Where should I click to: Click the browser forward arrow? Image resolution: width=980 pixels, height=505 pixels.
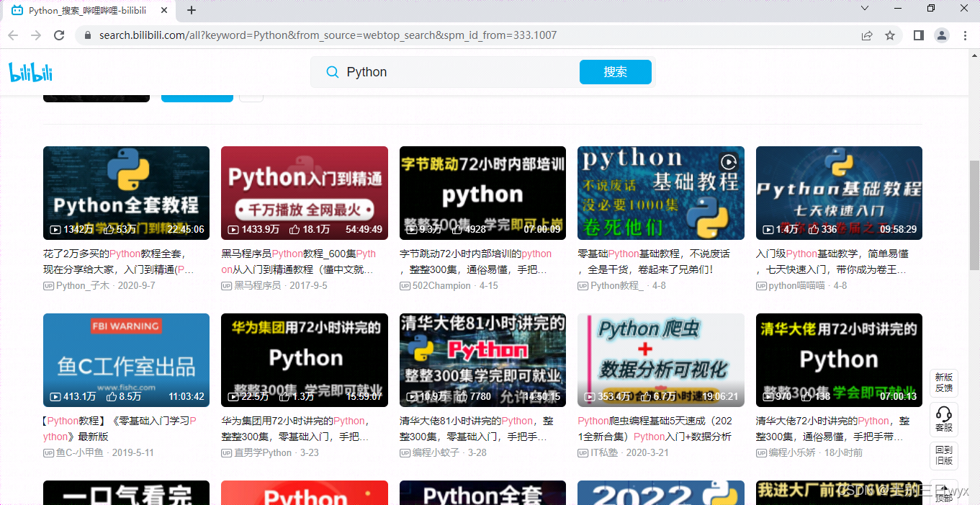point(36,35)
